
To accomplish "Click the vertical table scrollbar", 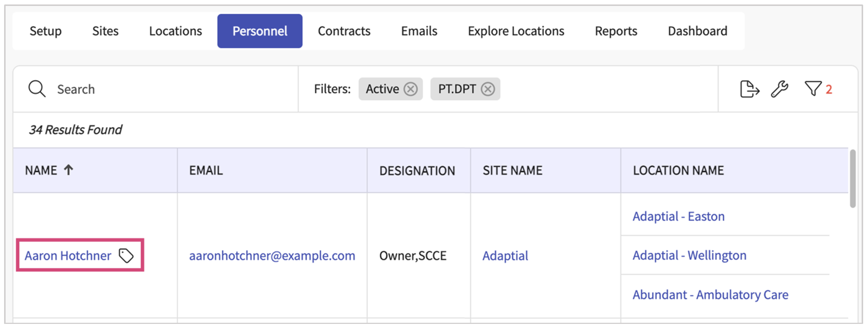I will pyautogui.click(x=853, y=179).
